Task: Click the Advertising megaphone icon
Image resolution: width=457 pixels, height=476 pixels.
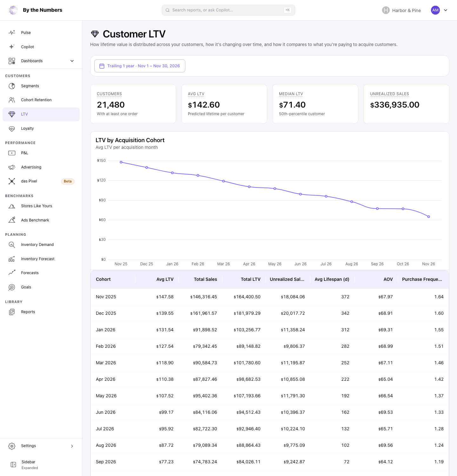Action: click(12, 167)
